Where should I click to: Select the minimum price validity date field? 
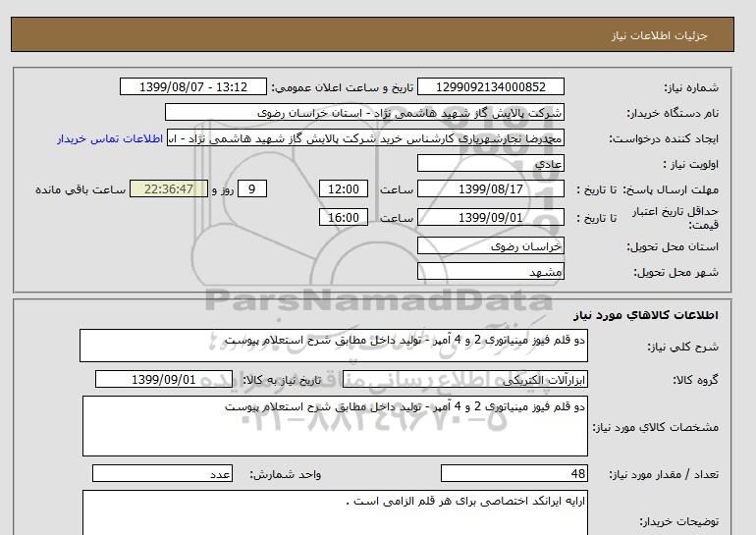coord(491,219)
